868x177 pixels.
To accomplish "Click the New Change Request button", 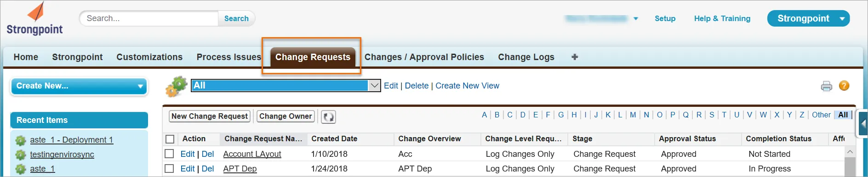I will tap(210, 116).
